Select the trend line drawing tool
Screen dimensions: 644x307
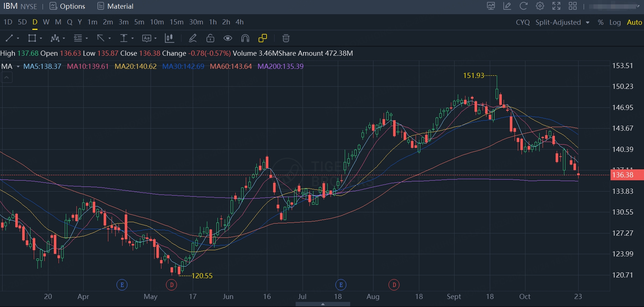(9, 38)
